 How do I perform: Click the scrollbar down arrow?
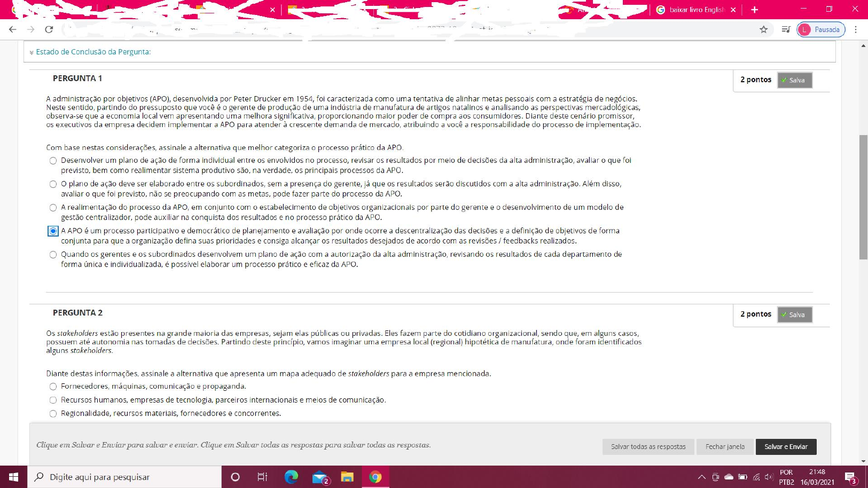[863, 461]
